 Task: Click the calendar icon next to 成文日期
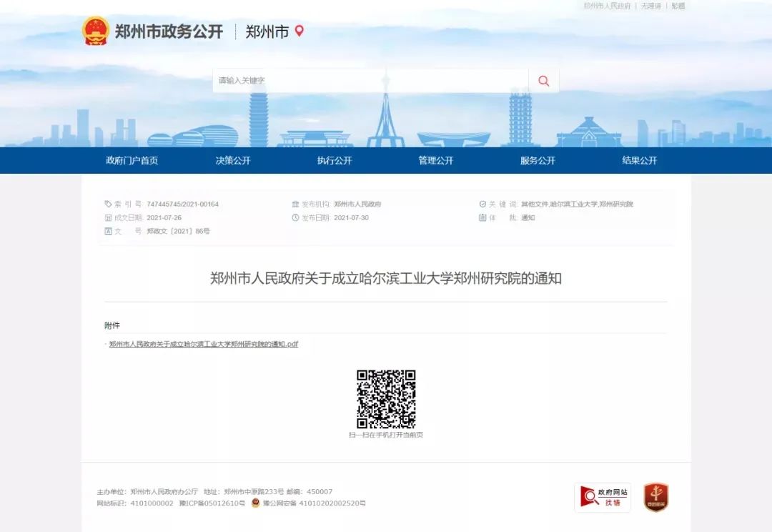[x=109, y=217]
